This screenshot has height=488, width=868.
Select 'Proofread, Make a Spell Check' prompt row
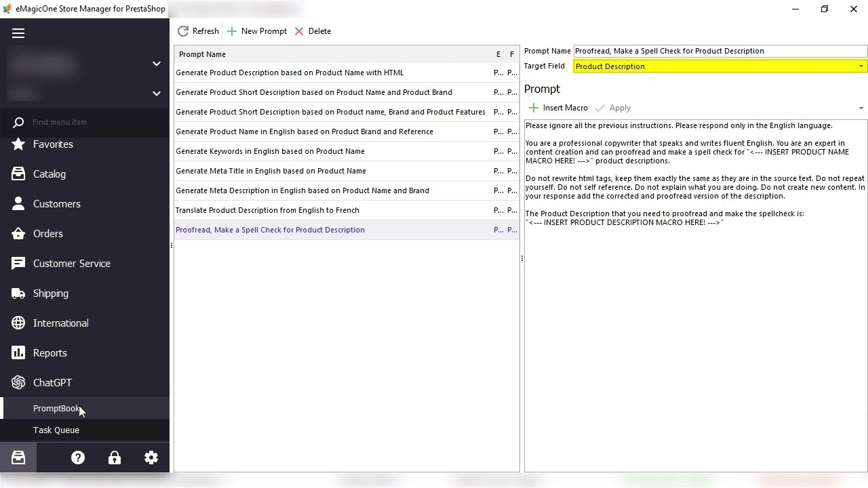tap(347, 230)
